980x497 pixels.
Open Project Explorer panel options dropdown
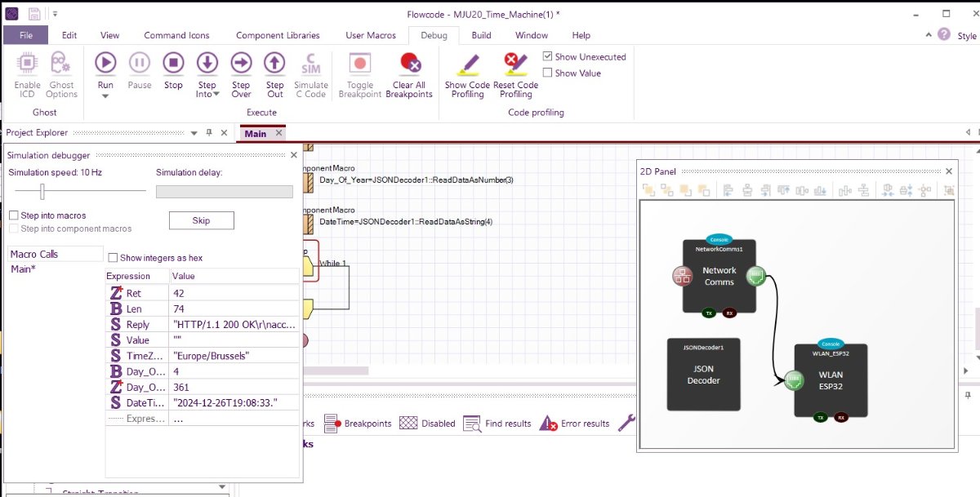194,132
